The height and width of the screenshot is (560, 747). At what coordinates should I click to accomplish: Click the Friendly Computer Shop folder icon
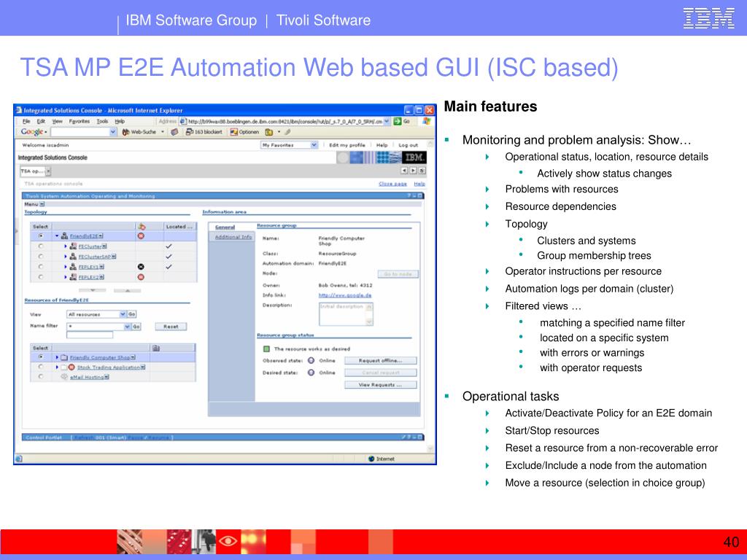click(64, 357)
